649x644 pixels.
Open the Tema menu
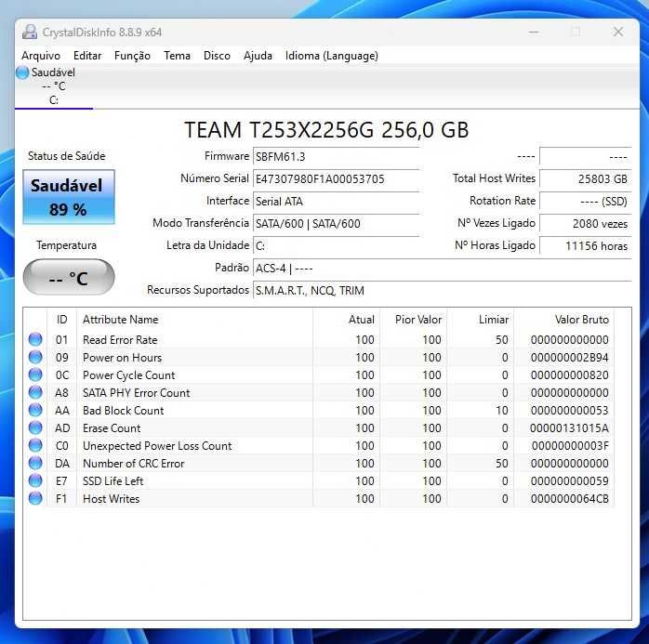[178, 56]
